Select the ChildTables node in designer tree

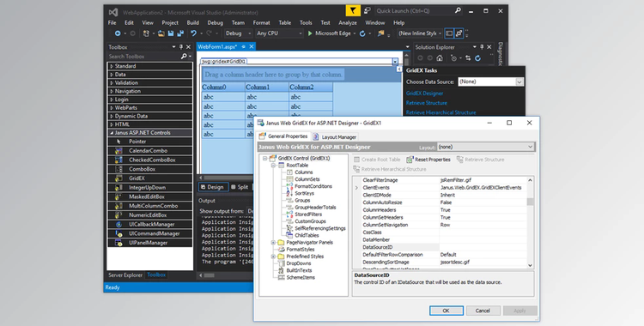pyautogui.click(x=307, y=235)
